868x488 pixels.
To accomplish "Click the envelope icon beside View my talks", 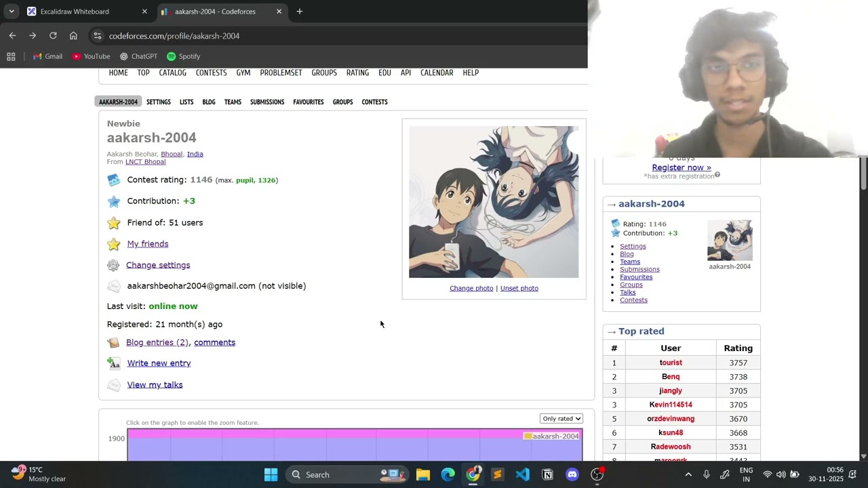I will click(113, 385).
